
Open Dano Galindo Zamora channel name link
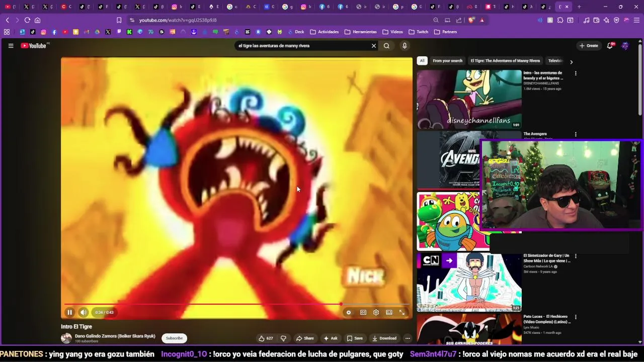click(115, 336)
